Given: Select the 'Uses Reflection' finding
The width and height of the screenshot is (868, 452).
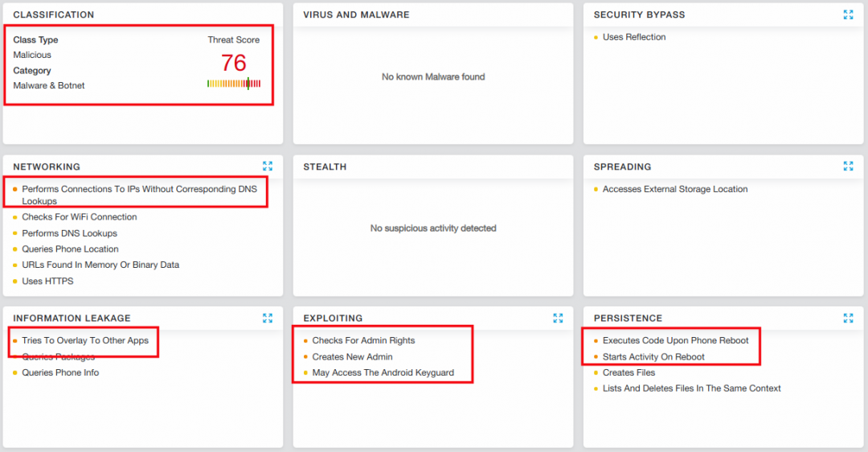Looking at the screenshot, I should (x=634, y=37).
